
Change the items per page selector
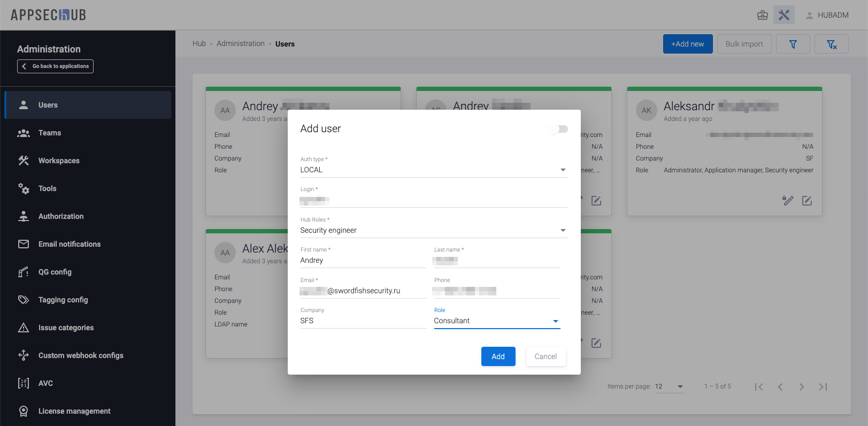tap(669, 386)
